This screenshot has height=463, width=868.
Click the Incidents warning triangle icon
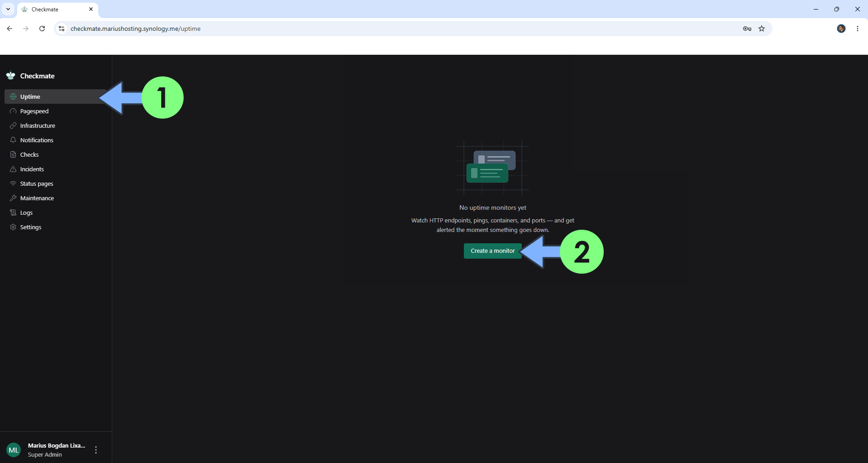(13, 169)
